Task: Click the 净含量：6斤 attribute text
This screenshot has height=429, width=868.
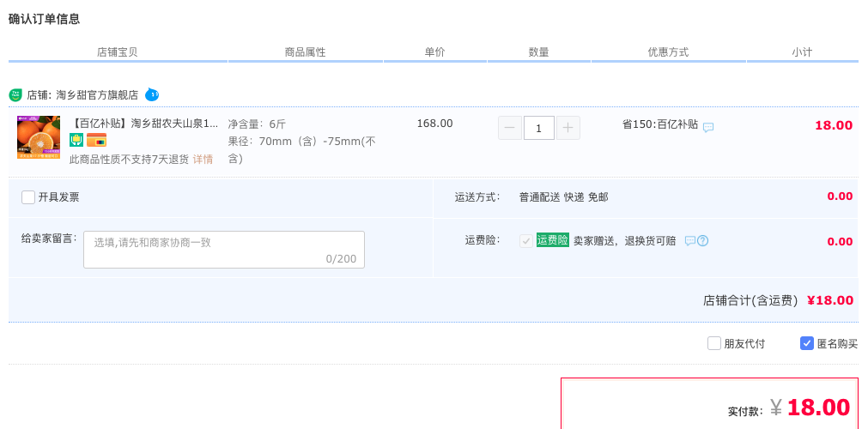Action: point(257,124)
